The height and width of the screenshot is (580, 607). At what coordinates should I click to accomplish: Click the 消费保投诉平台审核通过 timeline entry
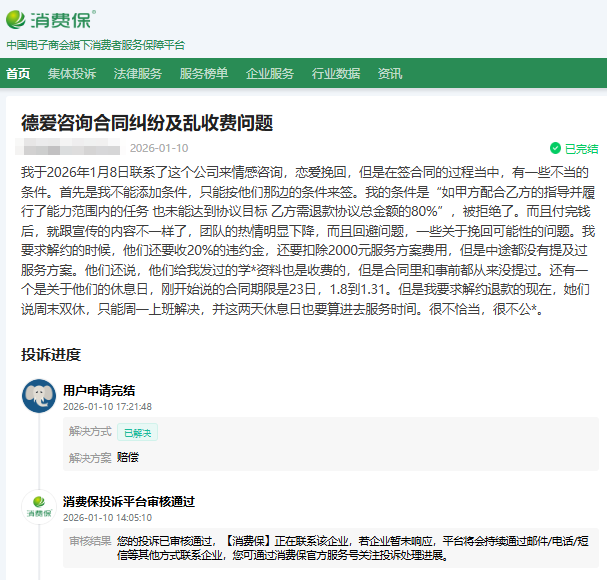[x=128, y=501]
